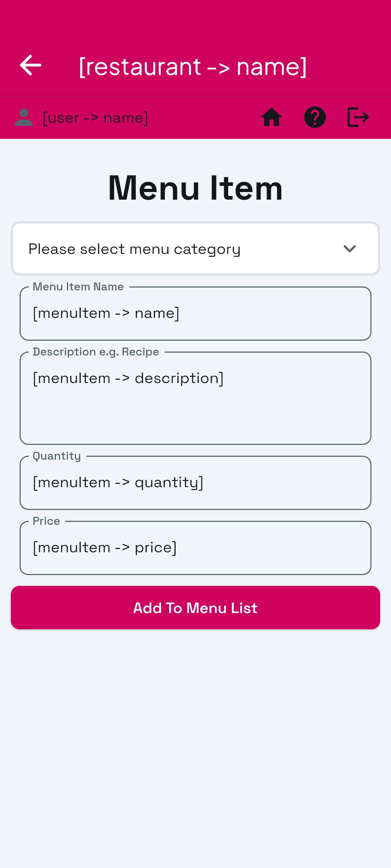Screen dimensions: 391x868
Task: Tap the Price field label
Action: point(46,521)
